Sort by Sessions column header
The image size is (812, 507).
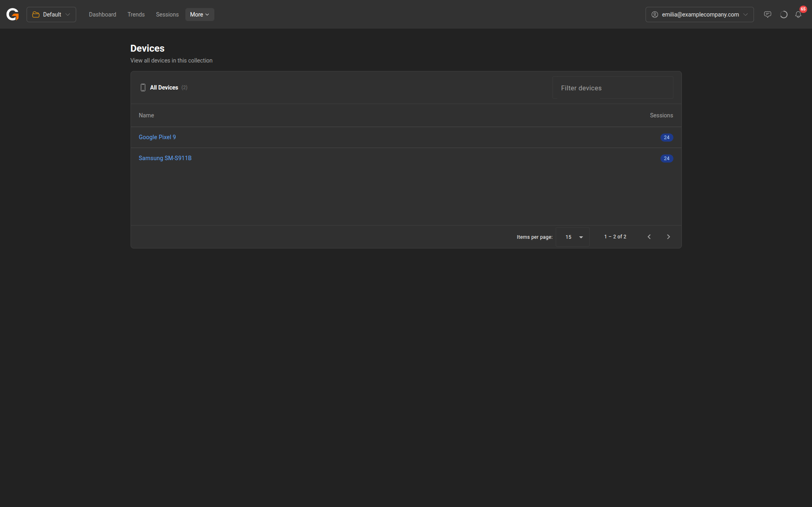[x=661, y=115]
